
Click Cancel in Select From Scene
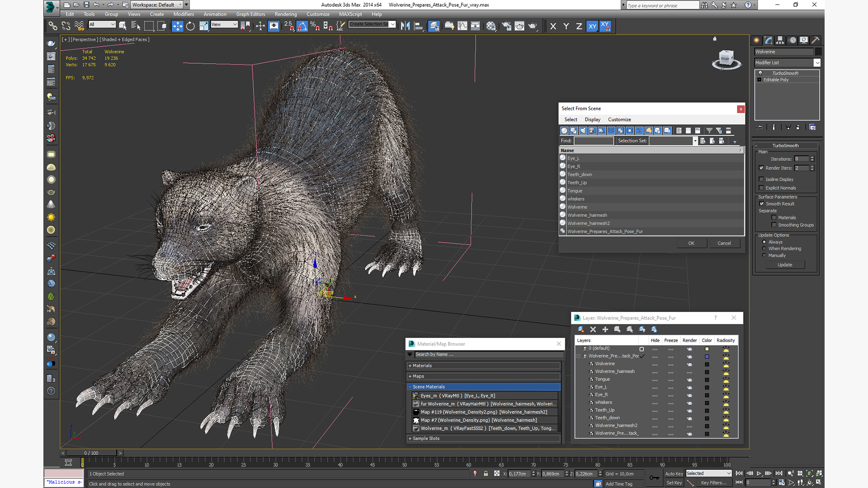(724, 243)
